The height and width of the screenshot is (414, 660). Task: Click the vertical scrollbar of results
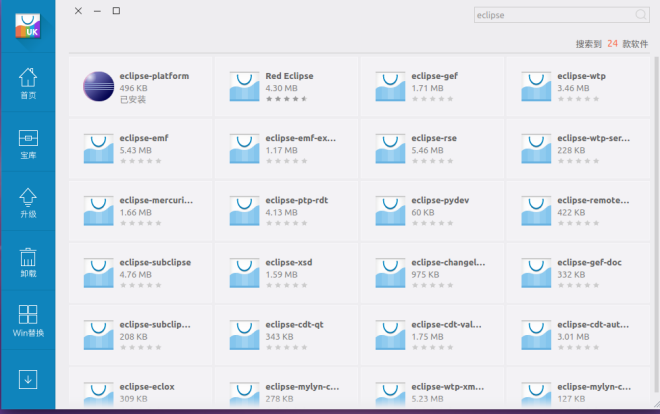(656, 225)
